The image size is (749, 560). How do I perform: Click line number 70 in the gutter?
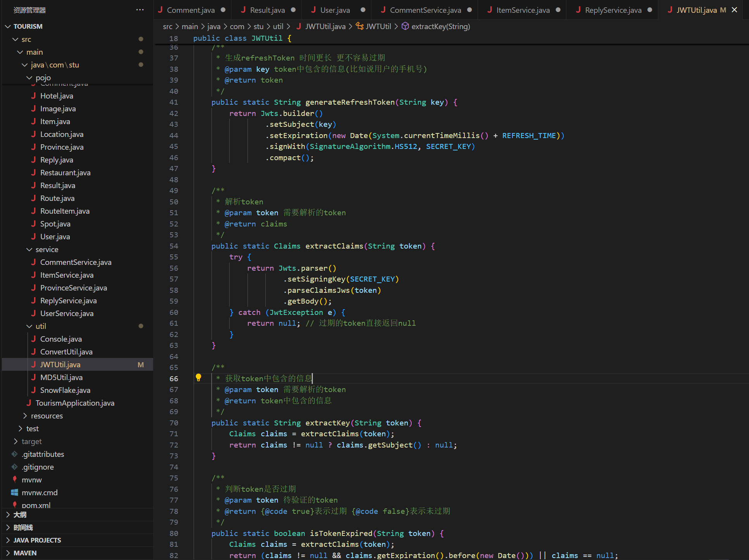pyautogui.click(x=174, y=423)
